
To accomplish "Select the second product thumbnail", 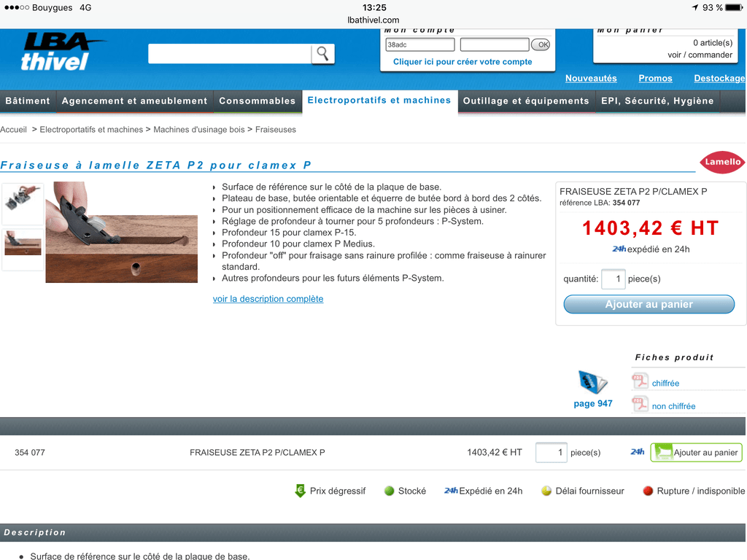I will [x=23, y=249].
